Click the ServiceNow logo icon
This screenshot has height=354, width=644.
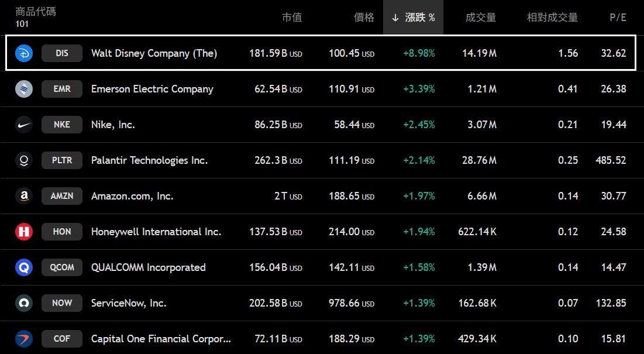(24, 303)
